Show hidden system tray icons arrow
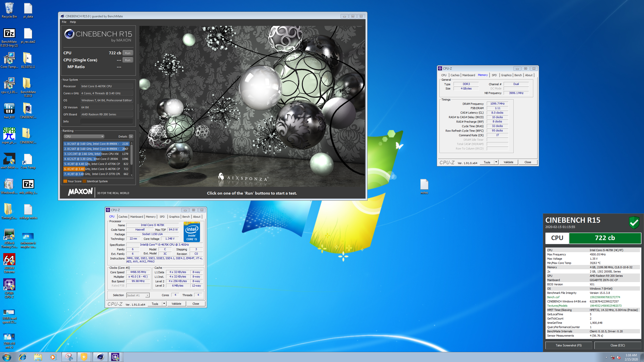 coord(606,357)
